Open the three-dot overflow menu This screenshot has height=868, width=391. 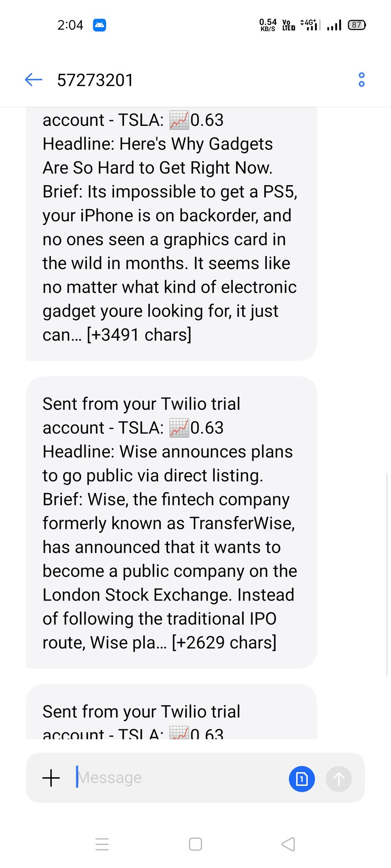point(361,80)
